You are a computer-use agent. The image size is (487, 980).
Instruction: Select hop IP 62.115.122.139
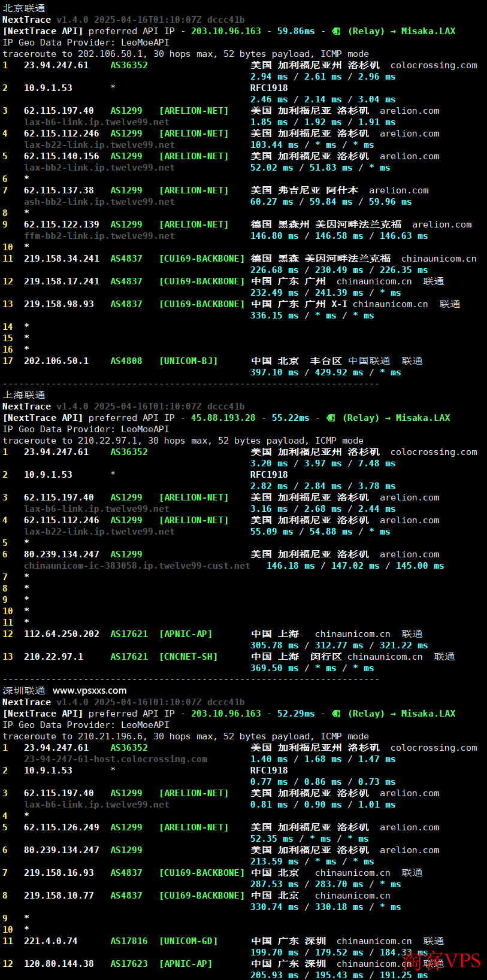[62, 224]
